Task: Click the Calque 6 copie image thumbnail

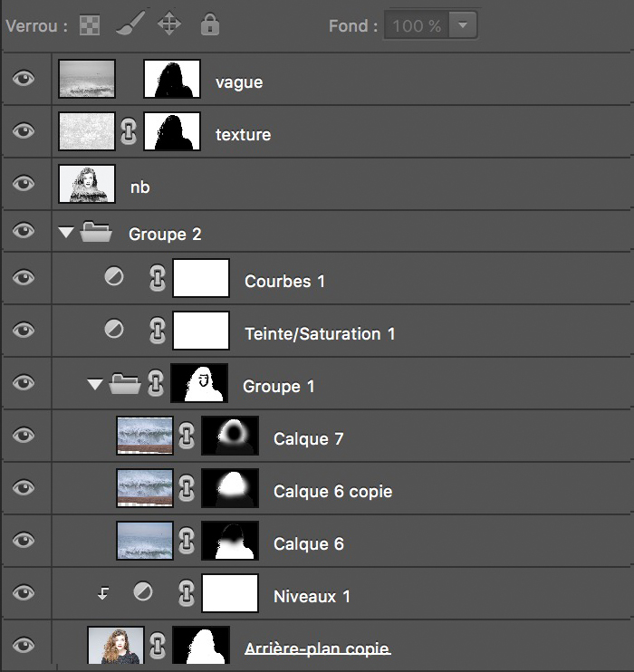Action: coord(145,488)
